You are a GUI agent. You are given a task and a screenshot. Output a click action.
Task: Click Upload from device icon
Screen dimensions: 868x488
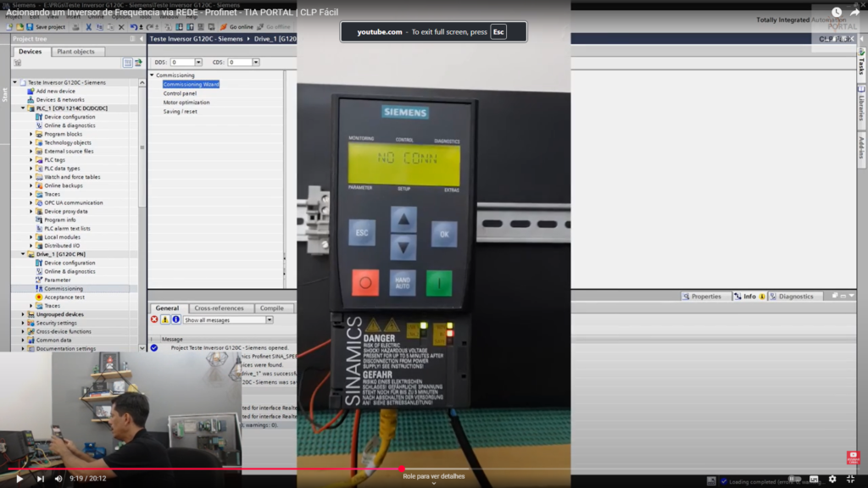[x=190, y=26]
